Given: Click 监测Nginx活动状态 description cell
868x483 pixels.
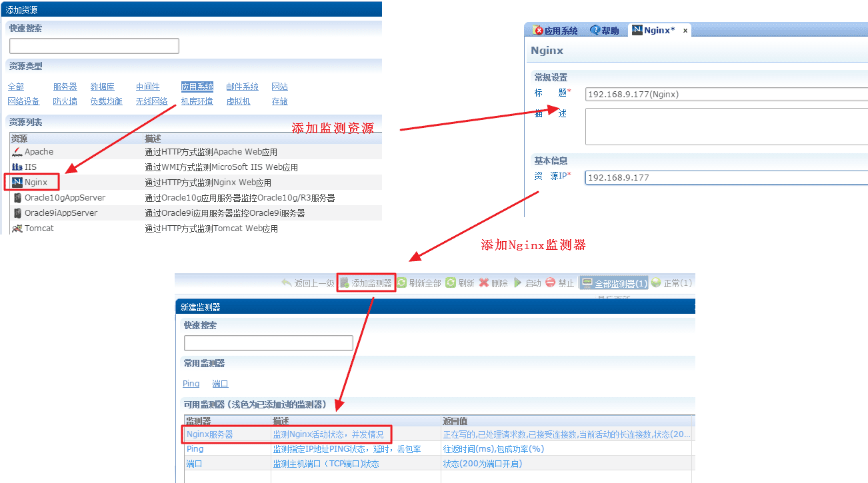Looking at the screenshot, I should 328,434.
